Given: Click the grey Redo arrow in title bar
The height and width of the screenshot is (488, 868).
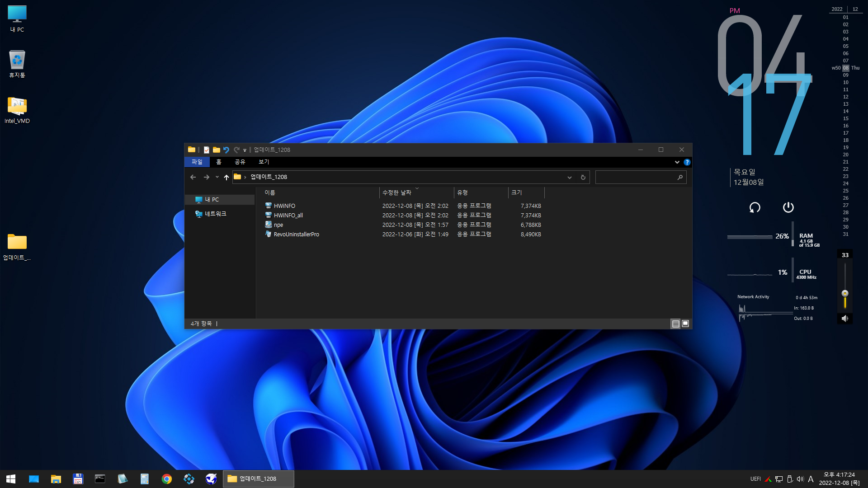Looking at the screenshot, I should pyautogui.click(x=236, y=150).
